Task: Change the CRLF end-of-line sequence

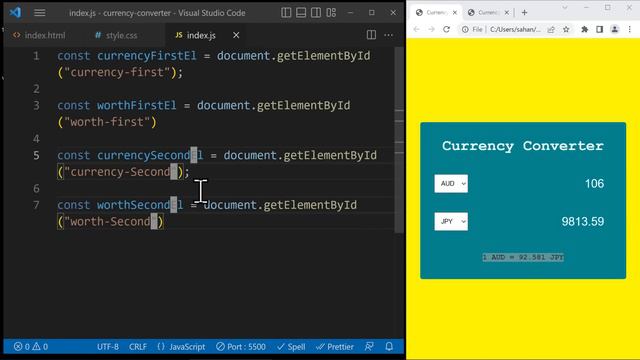Action: [138, 347]
